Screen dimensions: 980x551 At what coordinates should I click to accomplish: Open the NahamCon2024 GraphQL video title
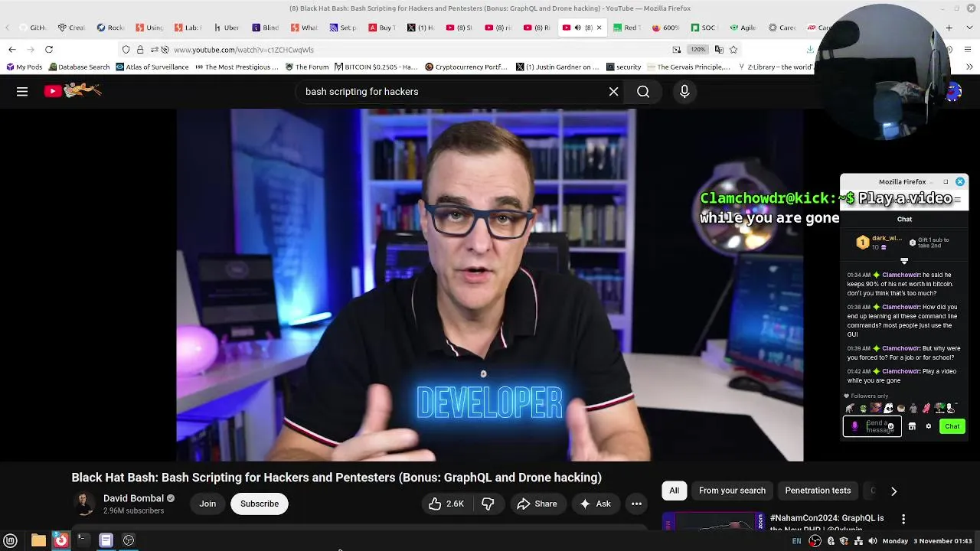[827, 523]
